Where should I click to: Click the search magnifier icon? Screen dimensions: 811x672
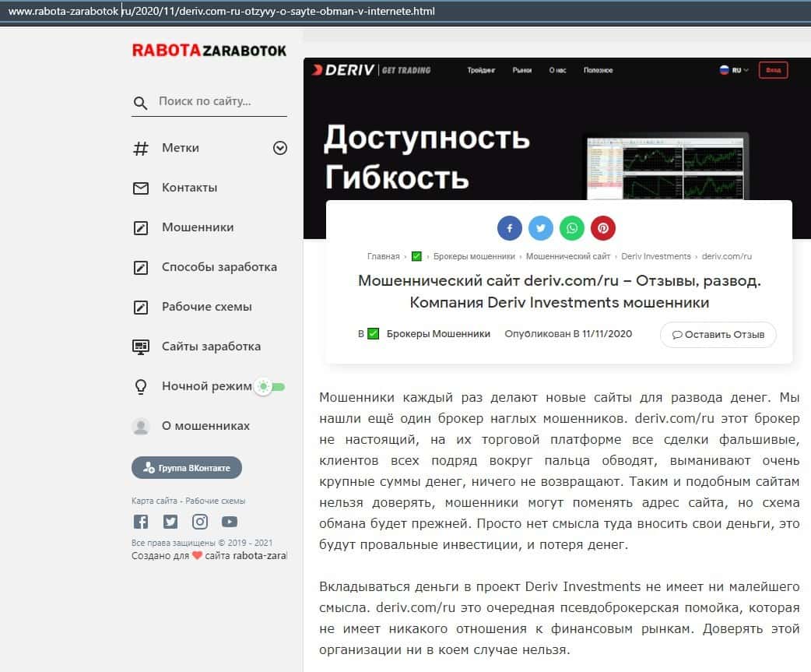[x=140, y=103]
